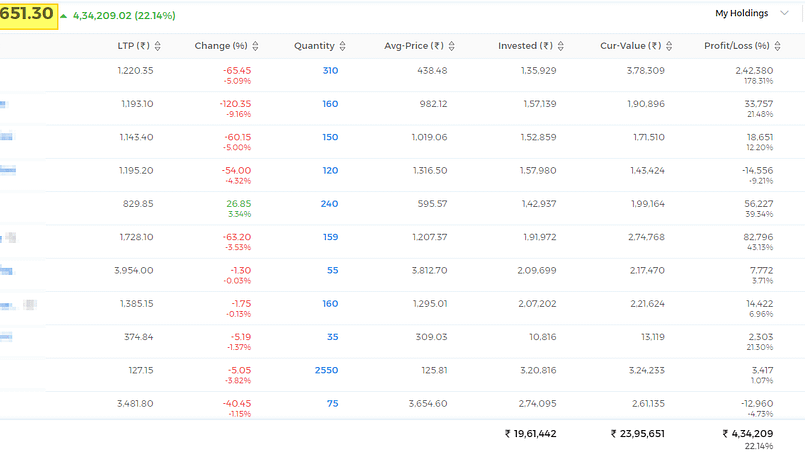Expand the chevron next to My Holdings
The height and width of the screenshot is (452, 805).
(784, 13)
